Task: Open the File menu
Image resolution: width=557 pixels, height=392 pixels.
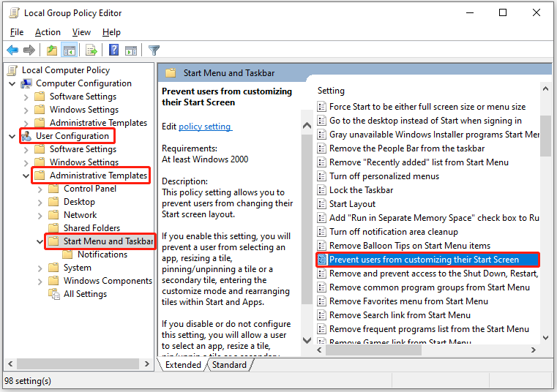Action: [17, 32]
